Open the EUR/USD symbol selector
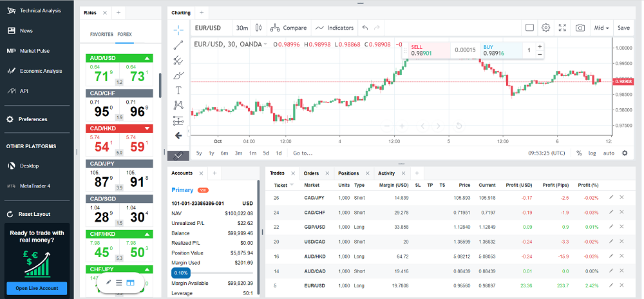 (207, 28)
